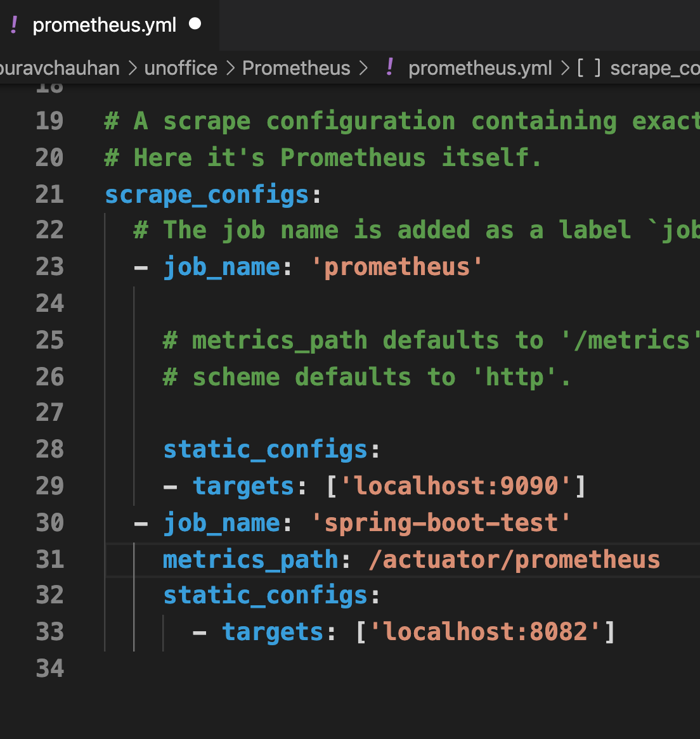Open the Prometheus breadcrumb folder
700x739 pixels.
(x=296, y=68)
